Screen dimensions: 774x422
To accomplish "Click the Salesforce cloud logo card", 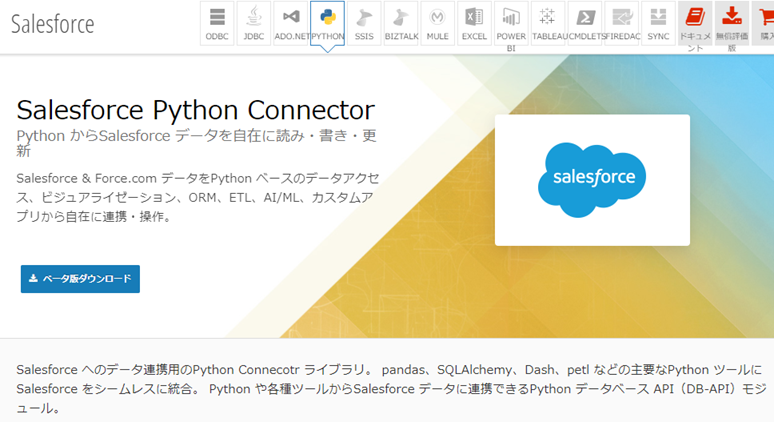I will [592, 180].
